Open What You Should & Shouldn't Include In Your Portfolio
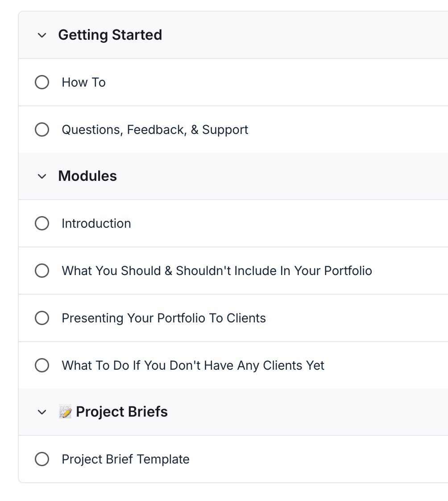Screen dimensions: 448x501 216,271
